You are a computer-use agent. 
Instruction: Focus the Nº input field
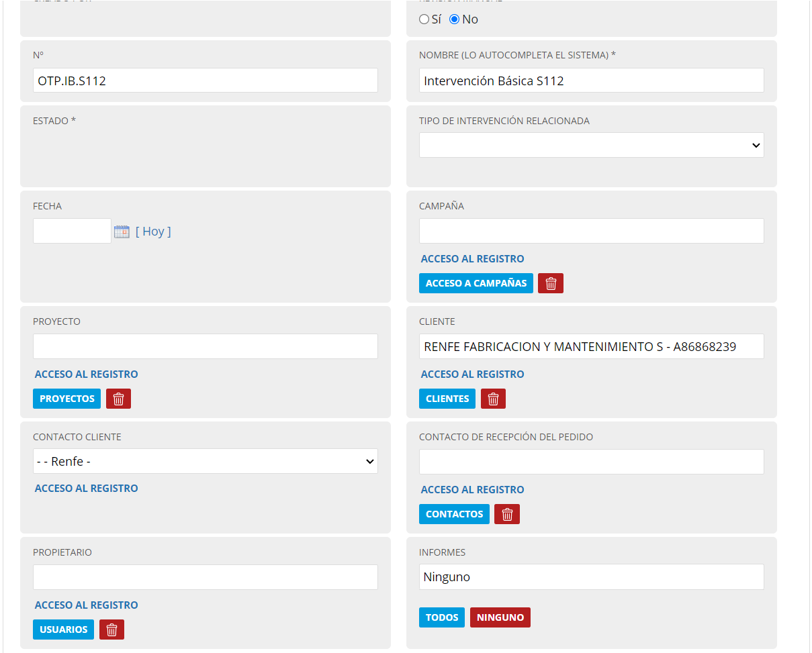point(205,81)
